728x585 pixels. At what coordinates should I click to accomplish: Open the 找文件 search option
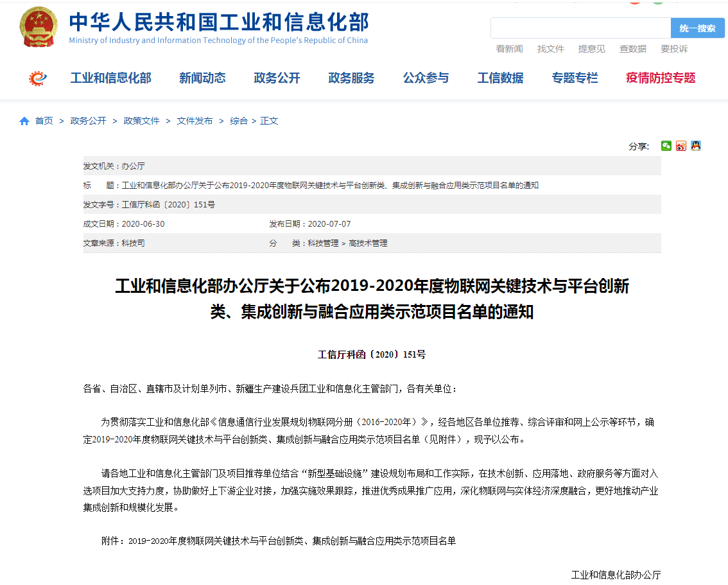(x=551, y=49)
